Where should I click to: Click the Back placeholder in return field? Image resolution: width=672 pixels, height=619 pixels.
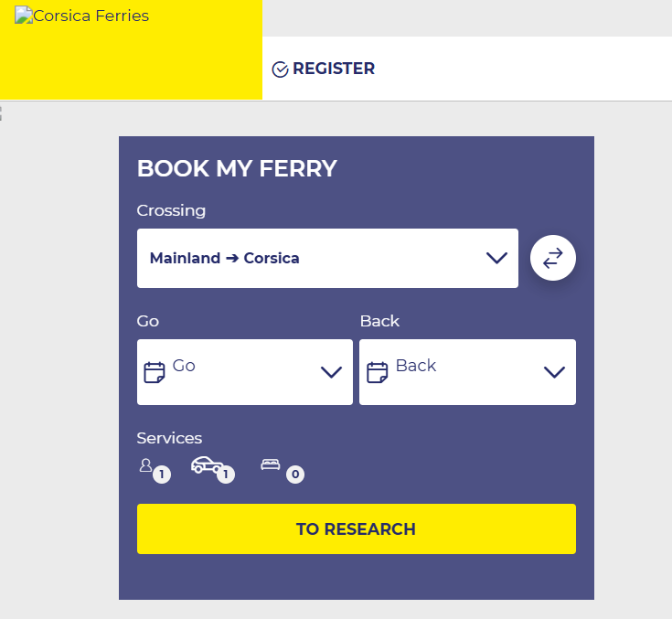pos(416,366)
